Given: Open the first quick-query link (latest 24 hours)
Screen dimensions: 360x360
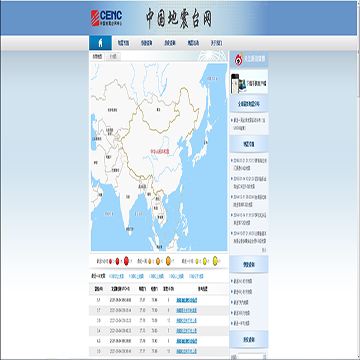Looking at the screenshot, I should (x=243, y=281).
